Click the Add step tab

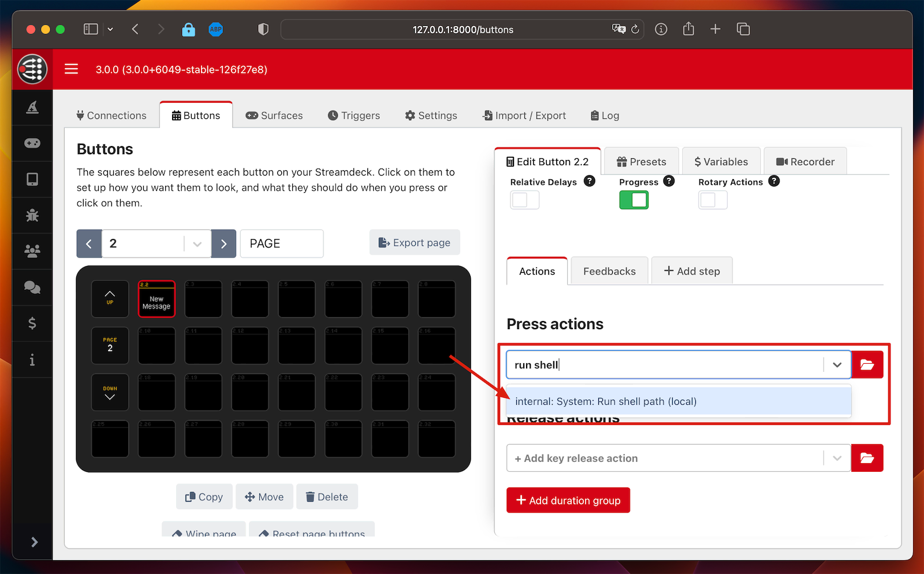point(692,271)
